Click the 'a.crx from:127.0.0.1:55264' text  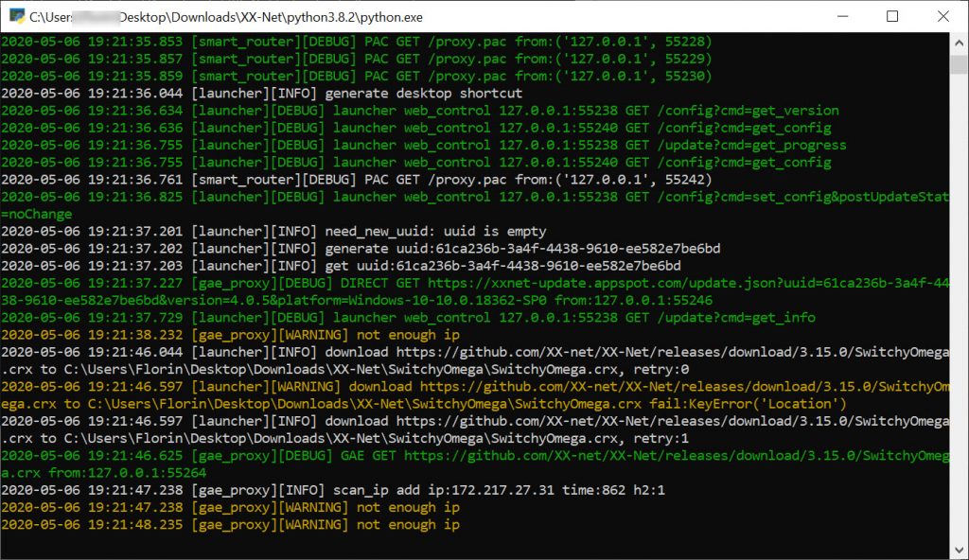(104, 473)
